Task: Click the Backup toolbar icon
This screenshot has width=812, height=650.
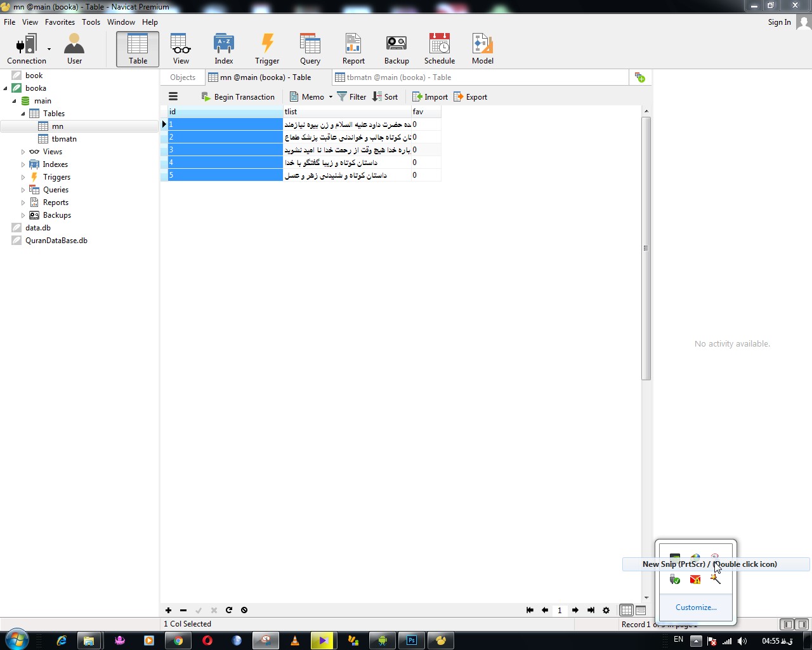Action: click(x=396, y=50)
